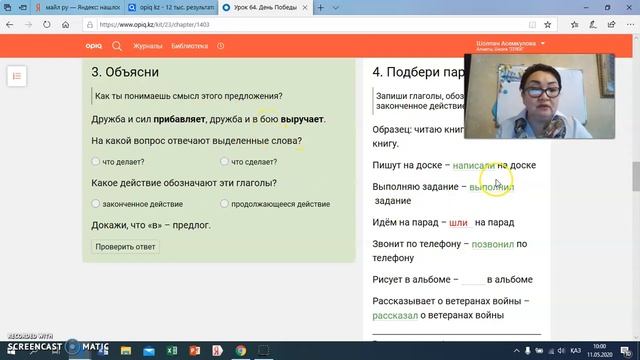Open volume control in system tray
The height and width of the screenshot is (360, 640).
[561, 351]
